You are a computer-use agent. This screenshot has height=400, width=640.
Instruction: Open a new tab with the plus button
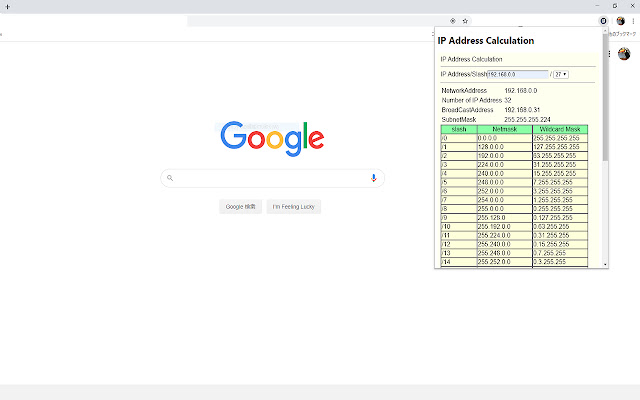(x=7, y=7)
